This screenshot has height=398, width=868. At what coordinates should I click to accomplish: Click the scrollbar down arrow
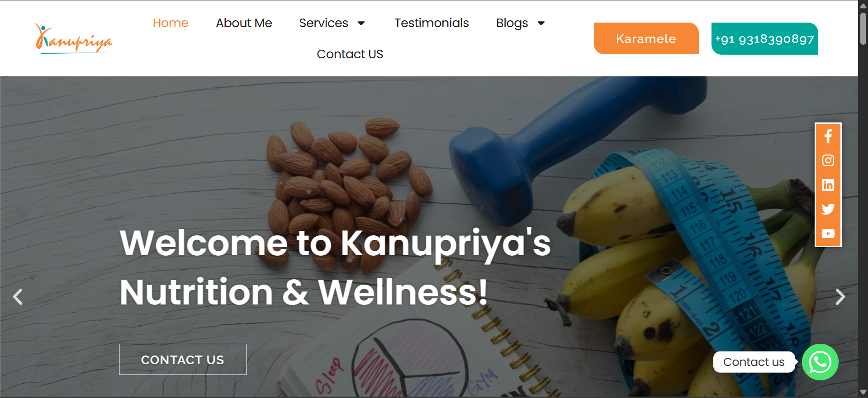point(863,392)
